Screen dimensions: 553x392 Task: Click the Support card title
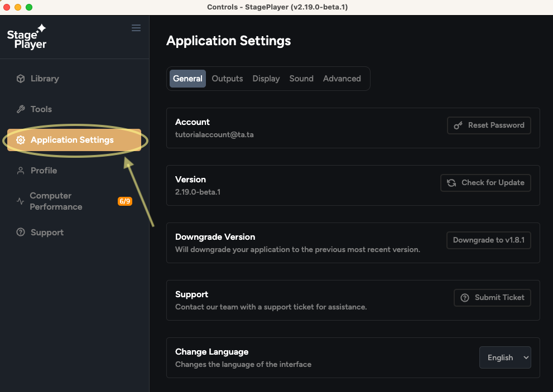[191, 294]
